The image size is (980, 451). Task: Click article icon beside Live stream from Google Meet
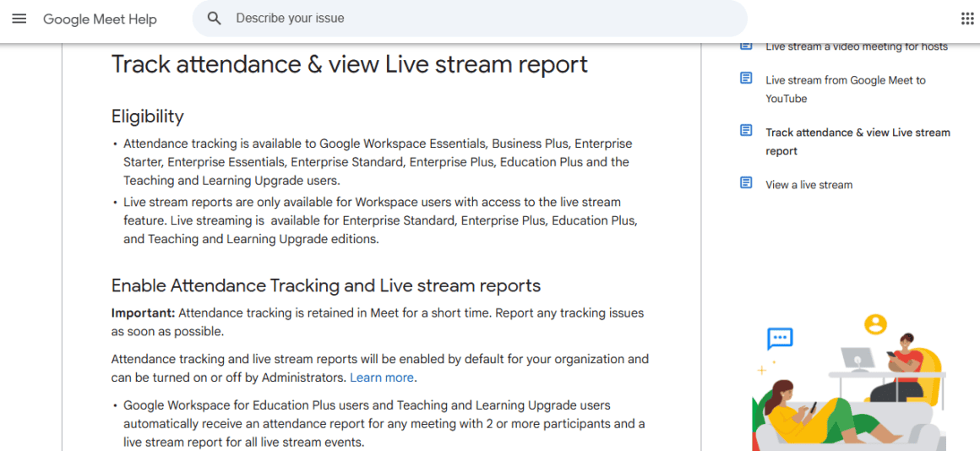[x=746, y=79]
